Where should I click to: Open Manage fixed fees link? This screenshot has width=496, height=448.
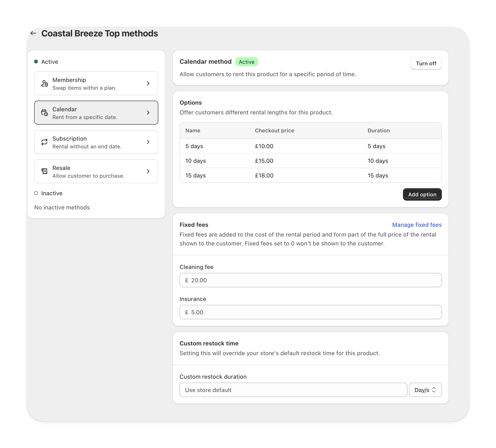point(417,225)
